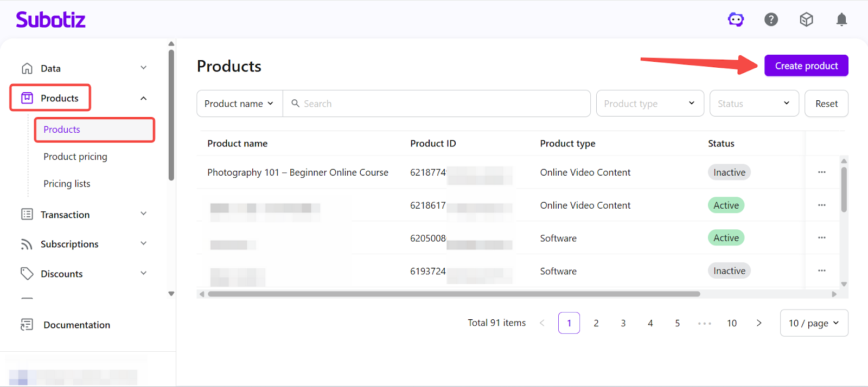This screenshot has width=868, height=387.
Task: Open actions menu for product 6205008
Action: pos(821,238)
